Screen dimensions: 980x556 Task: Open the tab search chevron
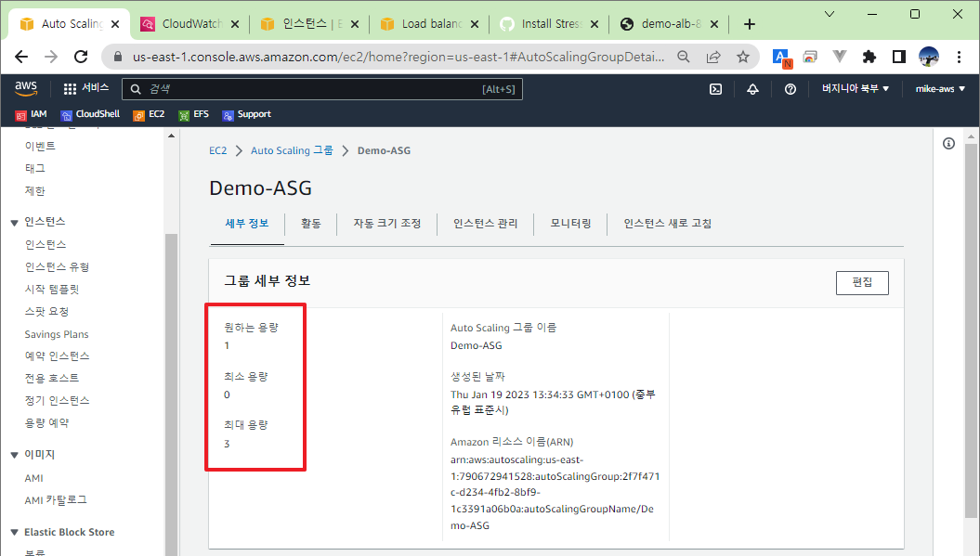pos(830,14)
